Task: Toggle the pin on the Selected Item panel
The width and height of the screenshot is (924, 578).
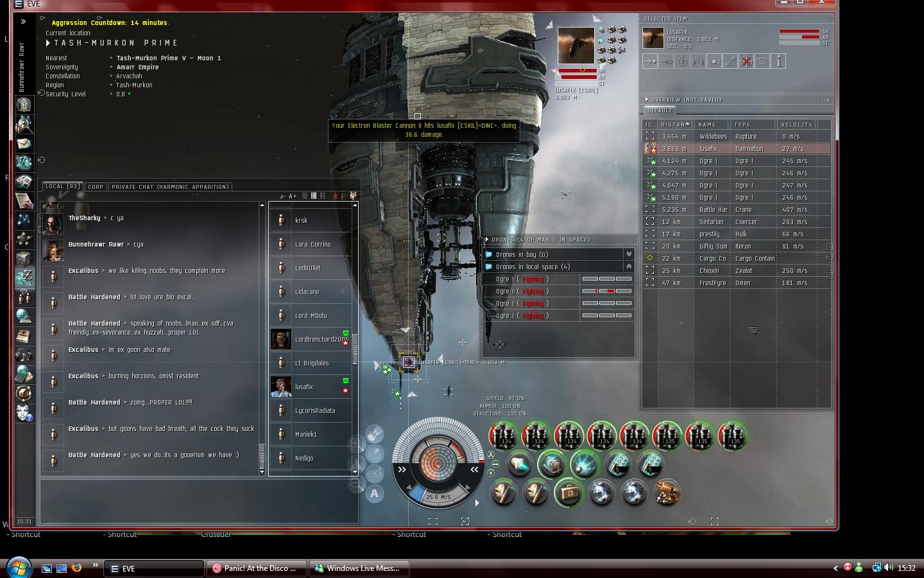Action: (x=830, y=19)
